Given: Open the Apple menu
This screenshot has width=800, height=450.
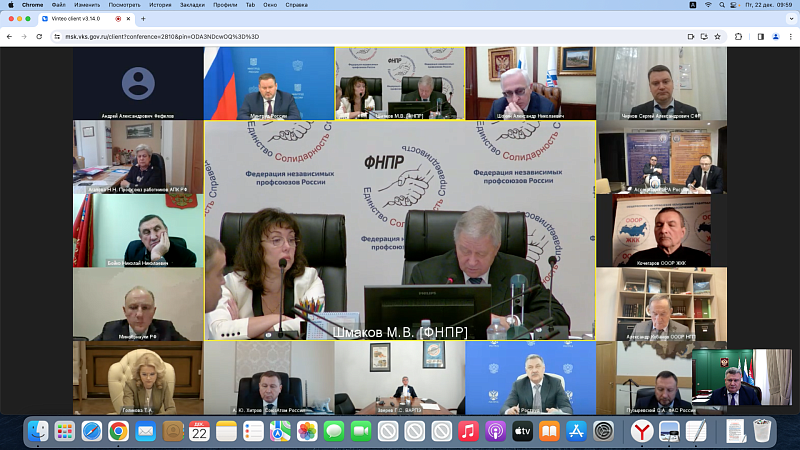Looking at the screenshot, I should click(11, 5).
